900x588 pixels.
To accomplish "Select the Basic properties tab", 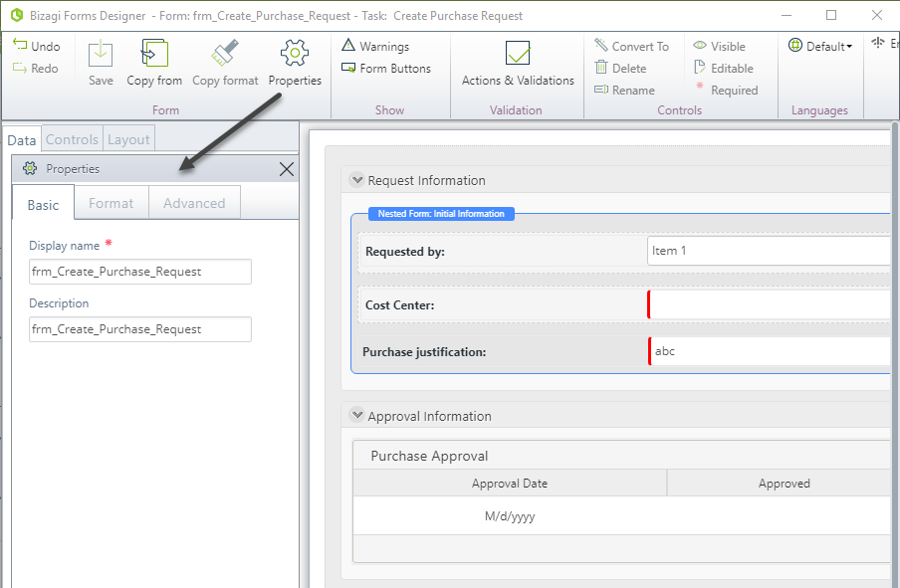I will click(43, 204).
